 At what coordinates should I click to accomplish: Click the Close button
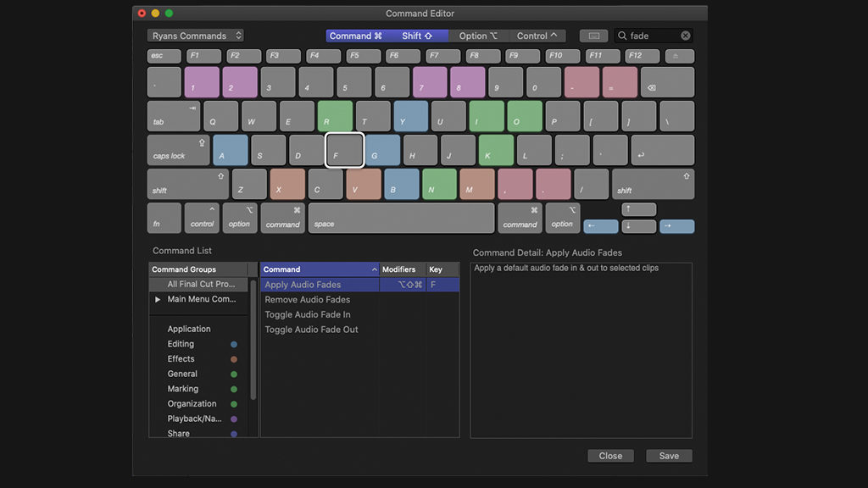tap(610, 456)
